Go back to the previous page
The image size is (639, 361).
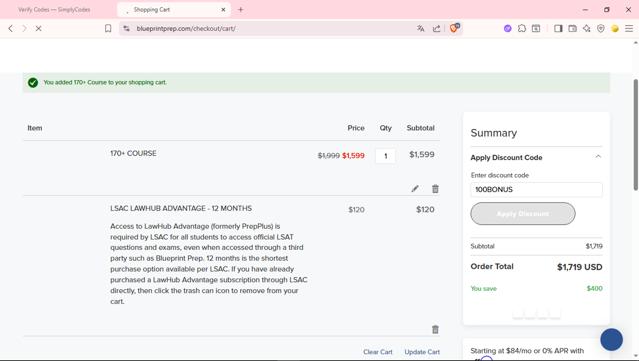pyautogui.click(x=11, y=29)
